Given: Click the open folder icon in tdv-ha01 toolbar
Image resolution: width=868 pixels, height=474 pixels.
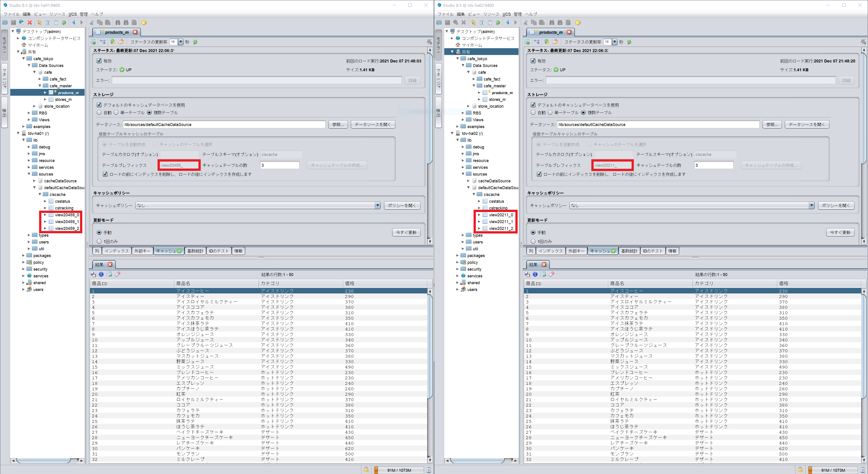Looking at the screenshot, I should point(5,23).
